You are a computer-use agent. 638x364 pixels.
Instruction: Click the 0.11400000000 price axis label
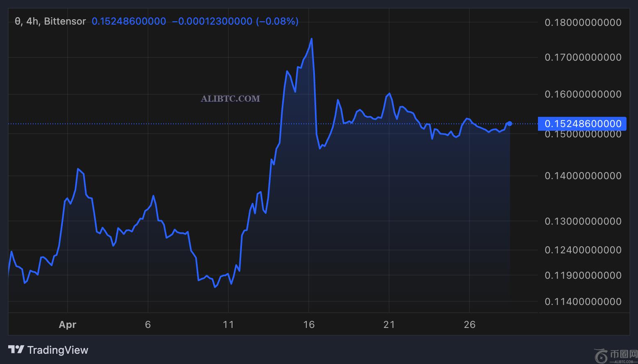(583, 302)
